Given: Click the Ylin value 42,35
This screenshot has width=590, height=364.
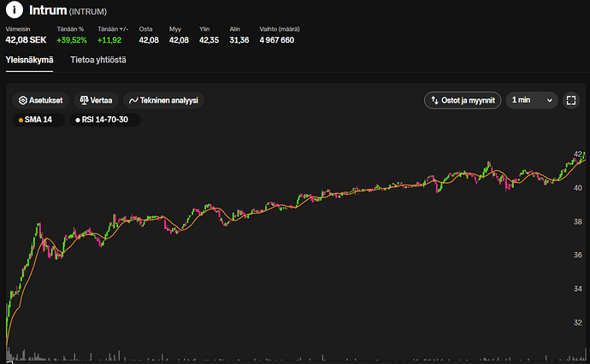Looking at the screenshot, I should pos(209,40).
